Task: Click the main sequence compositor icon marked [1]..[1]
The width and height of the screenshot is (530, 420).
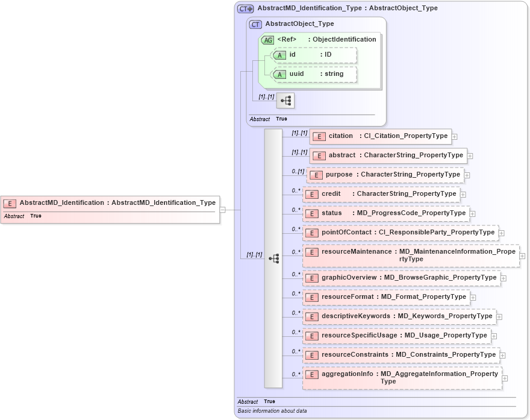Action: point(274,258)
